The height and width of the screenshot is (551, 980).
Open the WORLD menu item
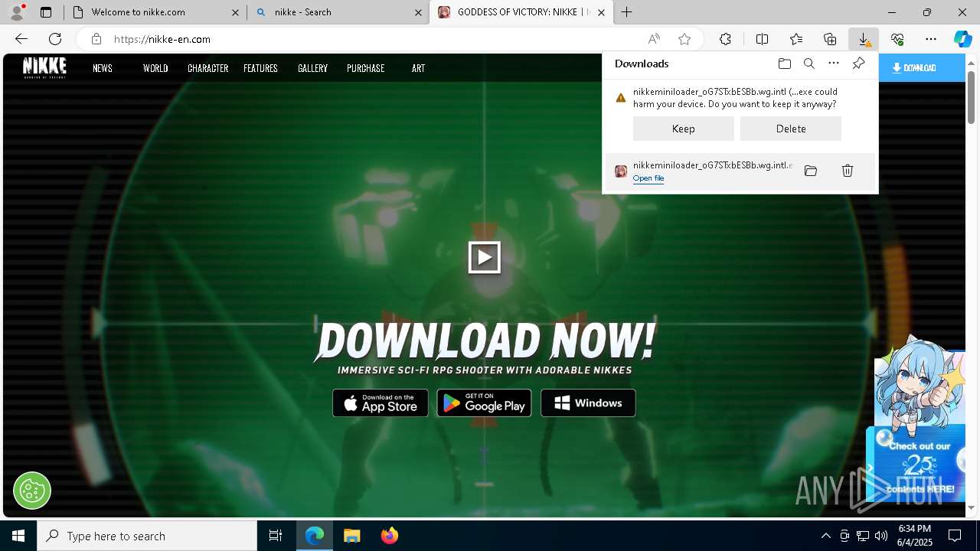[x=155, y=68]
